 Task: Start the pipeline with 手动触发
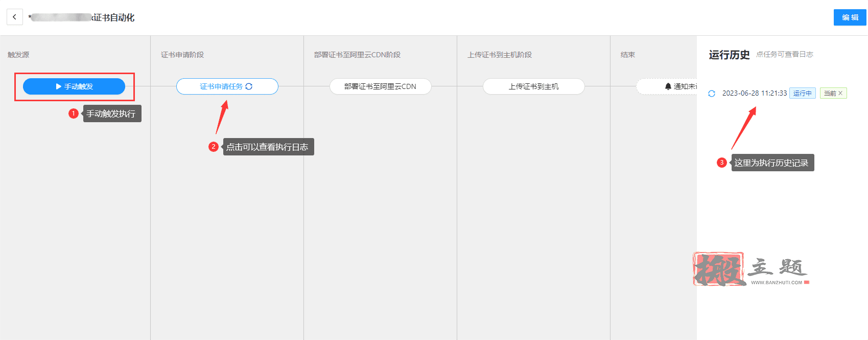[x=74, y=86]
